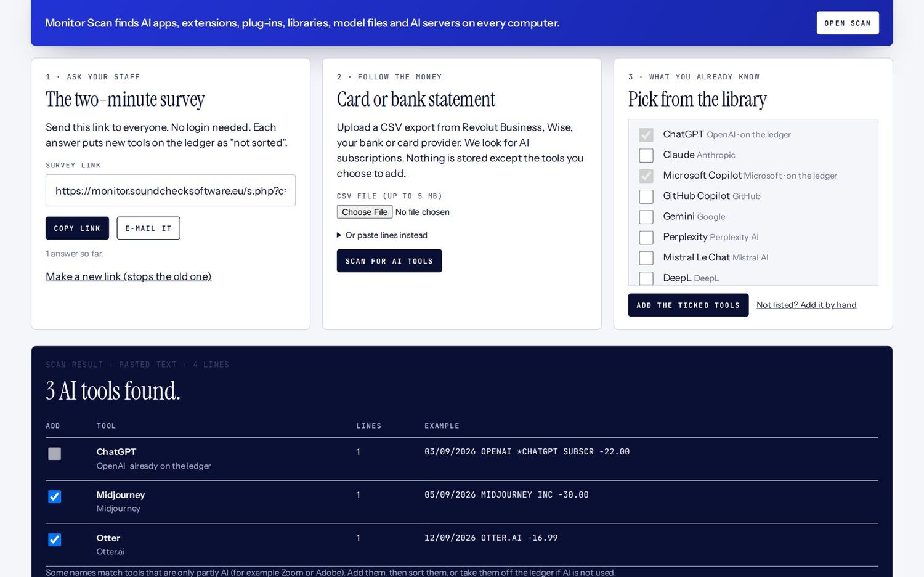
Task: Tick the Perplexity checkbox
Action: pos(646,237)
